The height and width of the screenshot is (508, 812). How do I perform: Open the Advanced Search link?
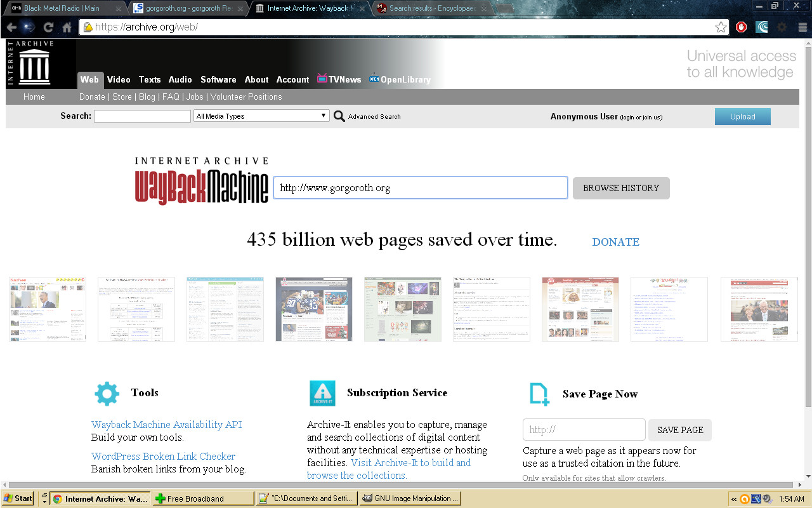pos(374,117)
